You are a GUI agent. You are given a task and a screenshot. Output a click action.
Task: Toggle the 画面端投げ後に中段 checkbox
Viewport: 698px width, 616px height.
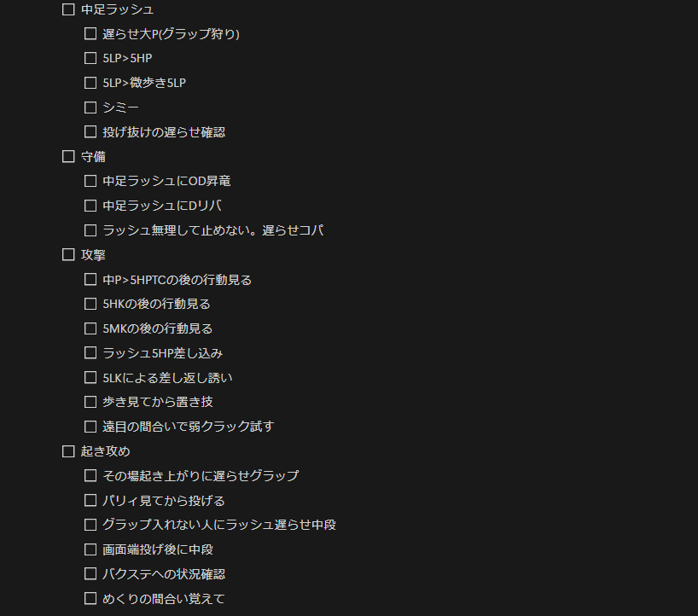(x=90, y=549)
